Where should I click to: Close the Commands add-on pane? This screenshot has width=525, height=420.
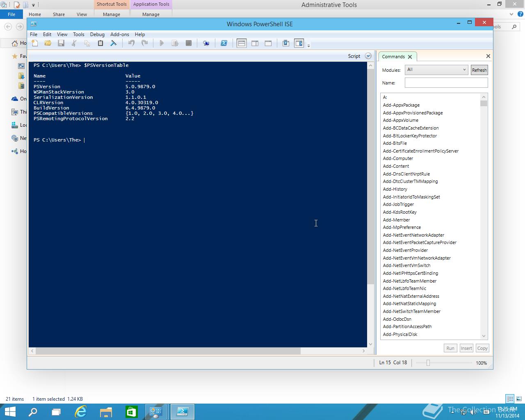pos(488,56)
